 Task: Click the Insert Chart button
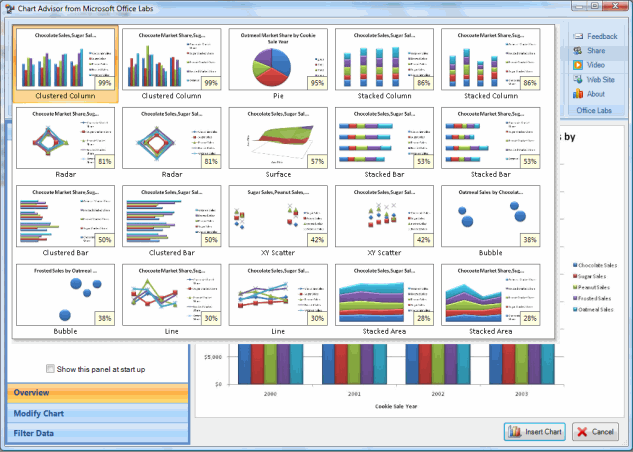point(534,432)
